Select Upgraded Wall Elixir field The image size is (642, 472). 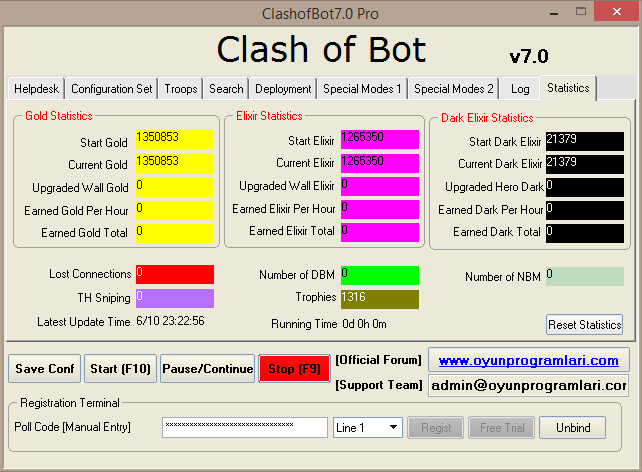point(380,186)
